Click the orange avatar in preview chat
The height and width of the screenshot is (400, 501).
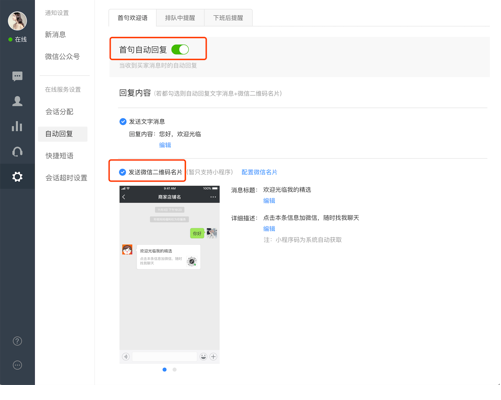click(127, 250)
